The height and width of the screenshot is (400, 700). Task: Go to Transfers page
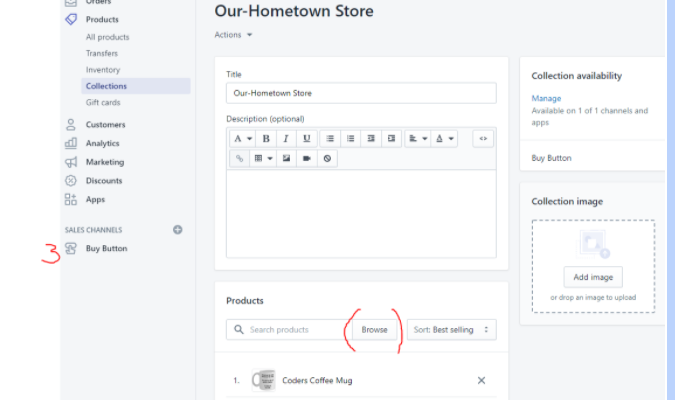point(102,53)
